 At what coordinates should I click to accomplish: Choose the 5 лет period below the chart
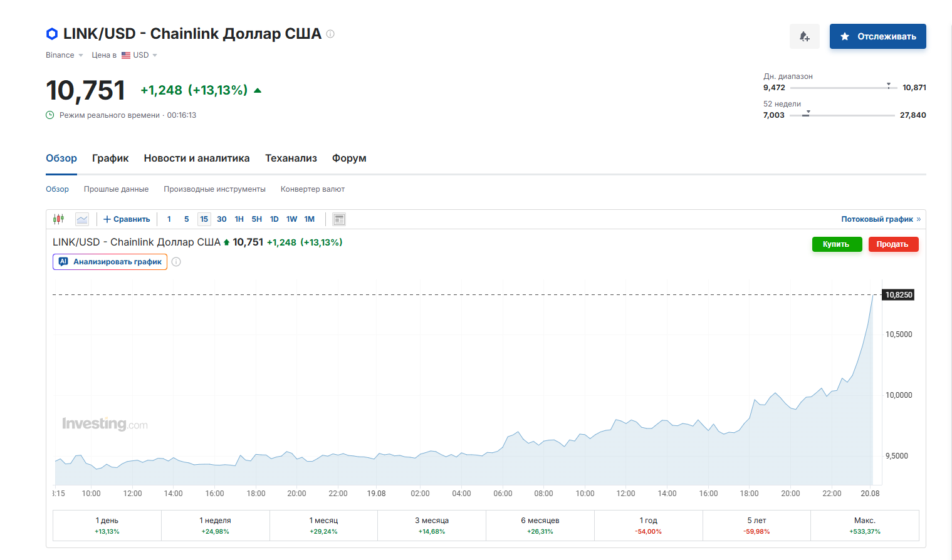click(x=756, y=526)
